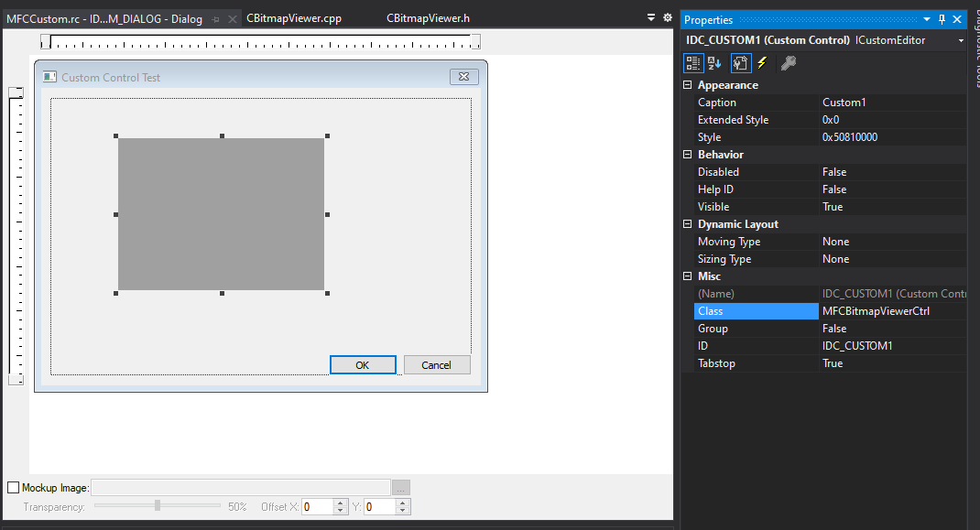The image size is (980, 530).
Task: Collapse the Appearance category
Action: click(688, 85)
